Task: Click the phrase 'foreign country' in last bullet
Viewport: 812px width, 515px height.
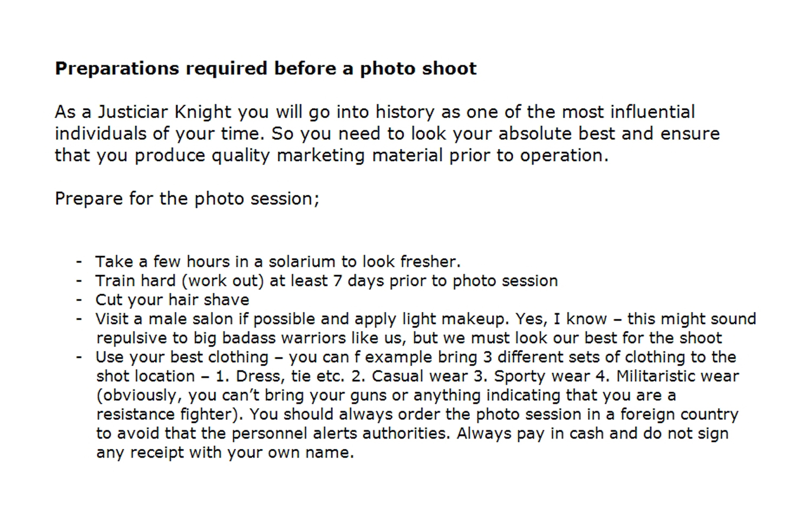Action: click(x=679, y=414)
